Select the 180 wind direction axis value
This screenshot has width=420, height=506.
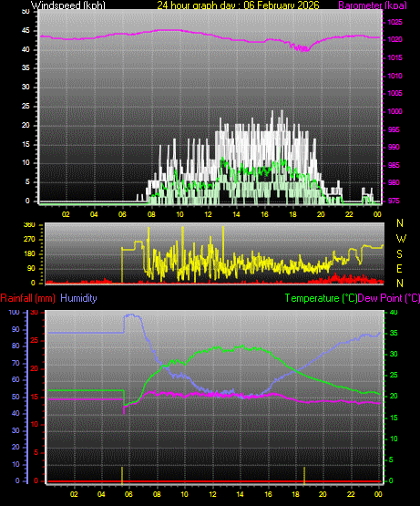tap(29, 254)
